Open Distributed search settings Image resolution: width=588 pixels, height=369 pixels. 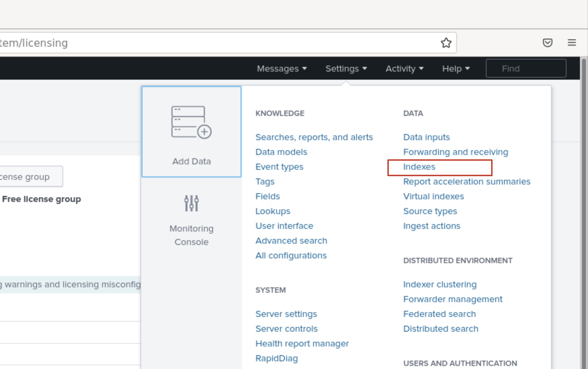pyautogui.click(x=440, y=329)
